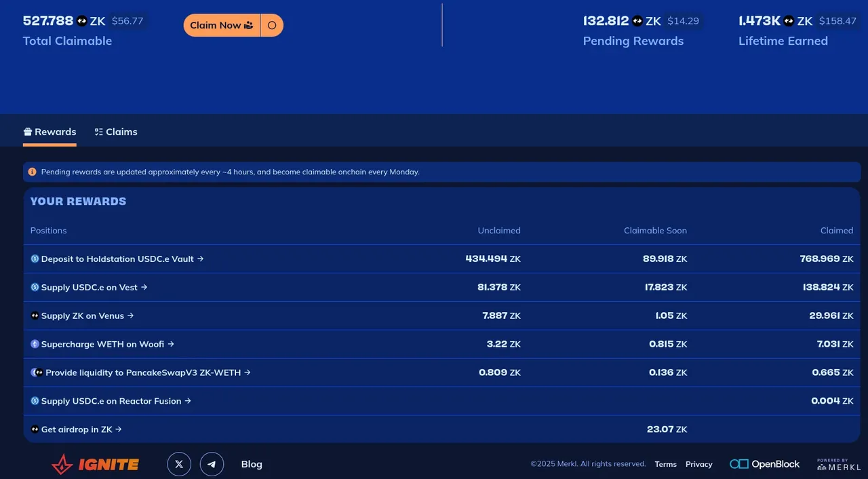Open the OpenBlock logo link

pos(765,464)
